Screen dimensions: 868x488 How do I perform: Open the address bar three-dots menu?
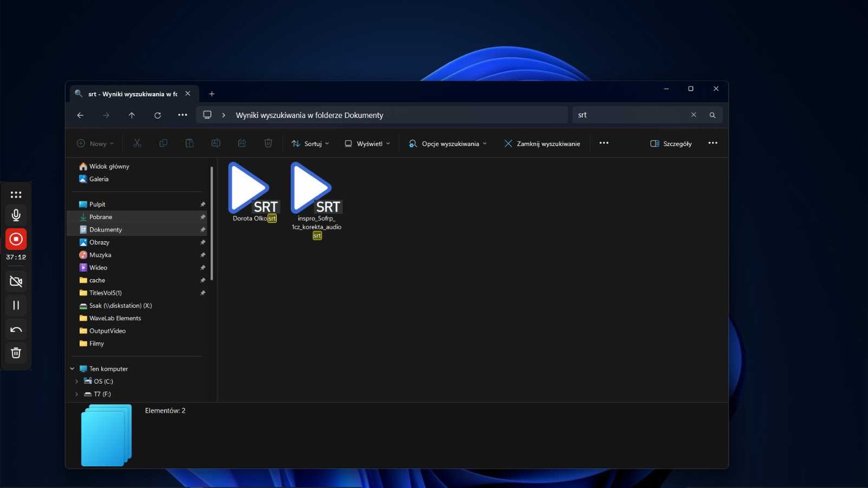point(182,115)
